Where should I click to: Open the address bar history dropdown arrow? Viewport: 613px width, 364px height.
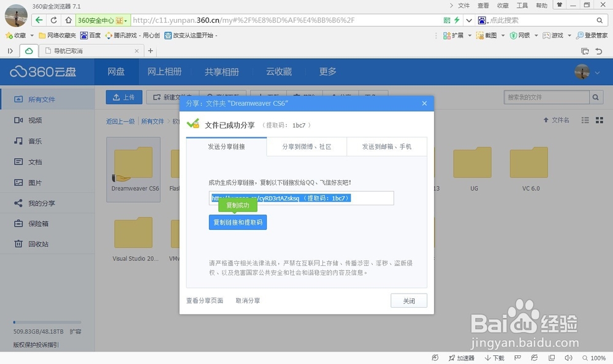coord(469,20)
